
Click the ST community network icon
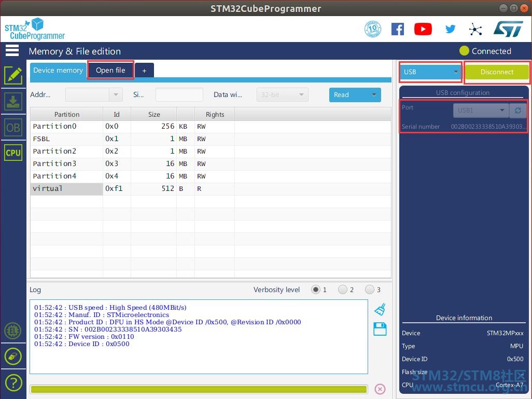(475, 30)
